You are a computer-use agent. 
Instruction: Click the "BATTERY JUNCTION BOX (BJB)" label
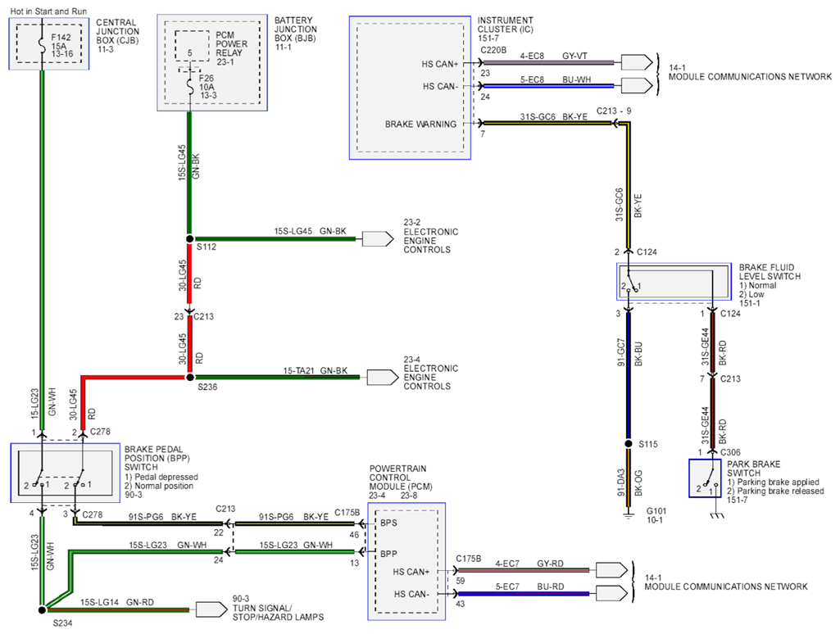[x=296, y=29]
